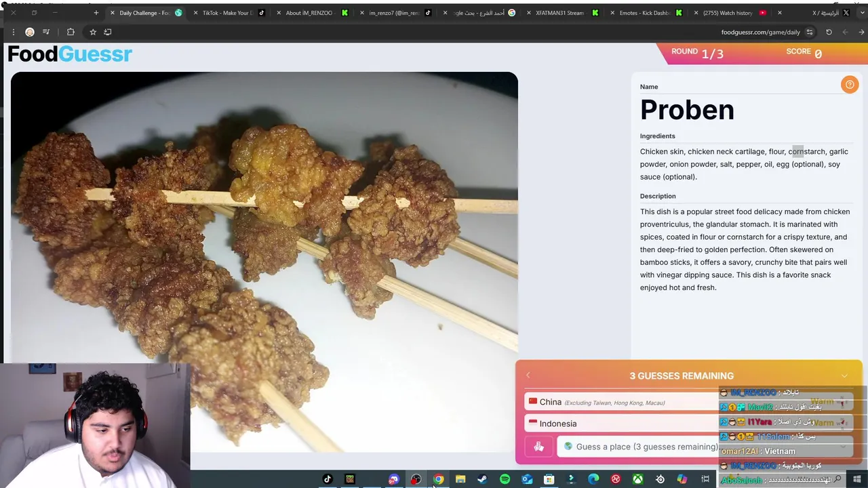Open the extensions puzzle icon

pyautogui.click(x=71, y=32)
